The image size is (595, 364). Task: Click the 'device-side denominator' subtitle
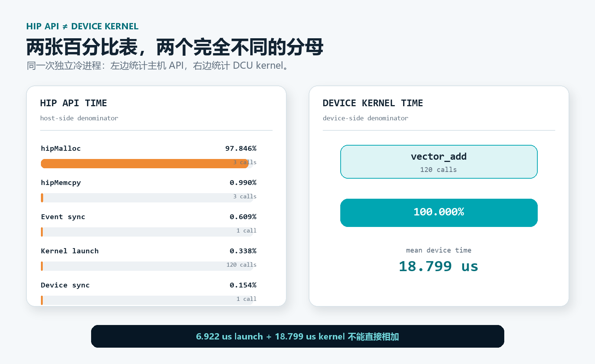pos(366,118)
